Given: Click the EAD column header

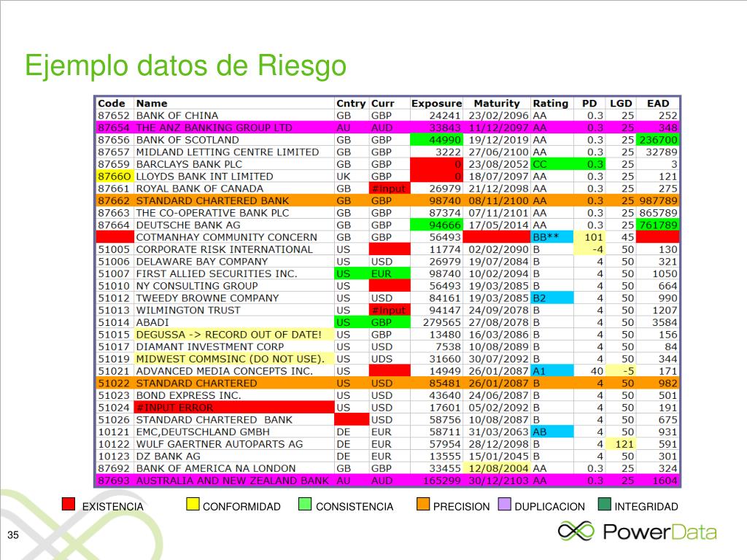Looking at the screenshot, I should pyautogui.click(x=658, y=104).
